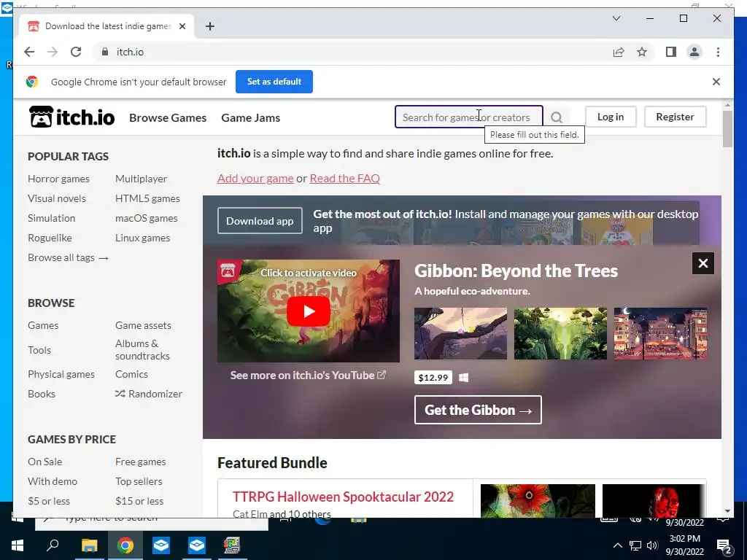Go back to the previous page
The height and width of the screenshot is (560, 747).
pyautogui.click(x=29, y=52)
